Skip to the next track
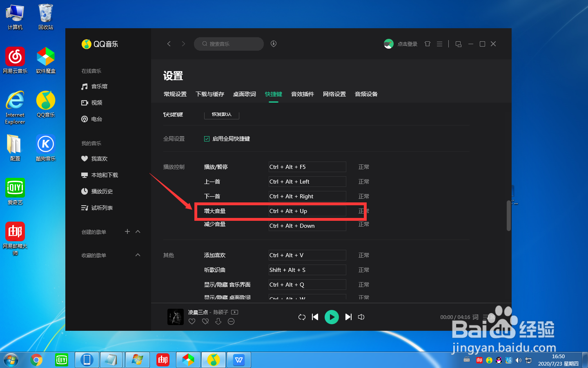The image size is (588, 368). (348, 317)
